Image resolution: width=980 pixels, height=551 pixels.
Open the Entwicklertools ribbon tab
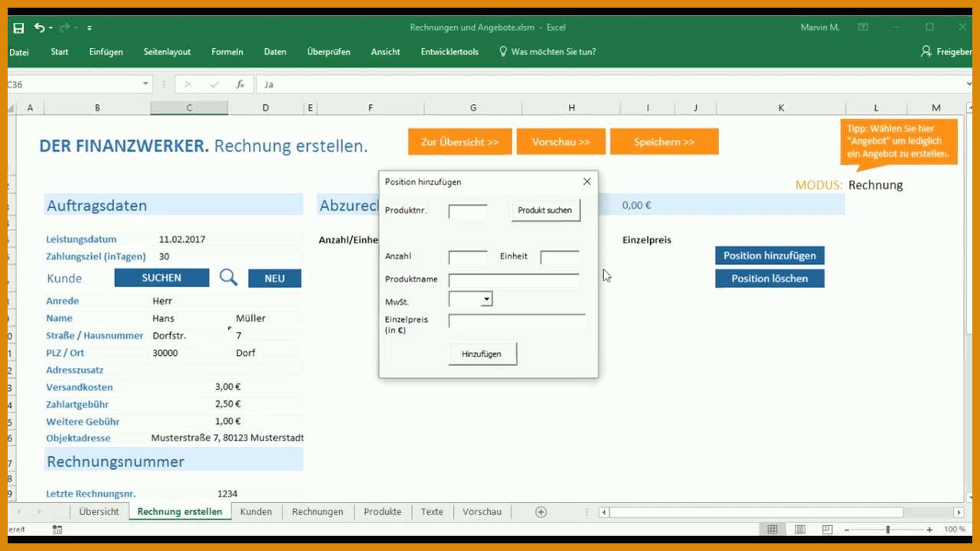coord(449,52)
